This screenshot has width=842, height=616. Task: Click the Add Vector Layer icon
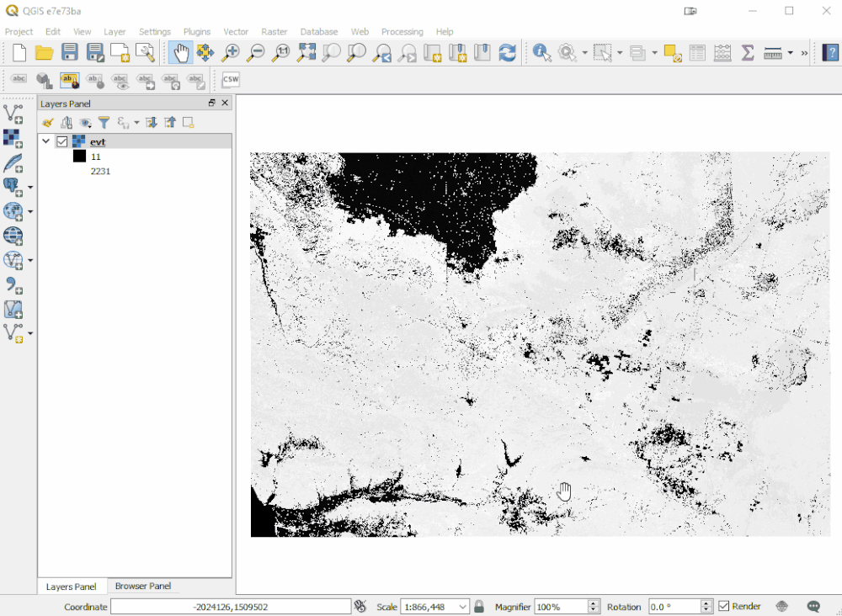[13, 114]
